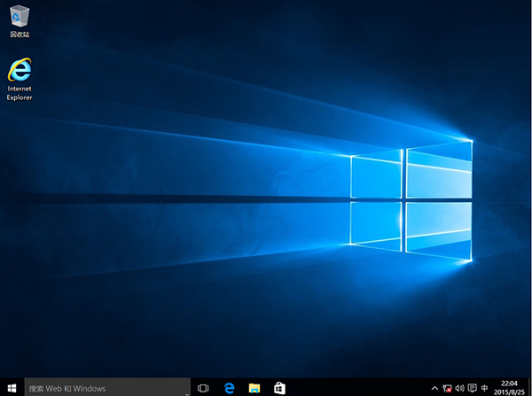The width and height of the screenshot is (532, 396).
Task: Select the Recycle Bin desktop icon
Action: click(x=19, y=16)
